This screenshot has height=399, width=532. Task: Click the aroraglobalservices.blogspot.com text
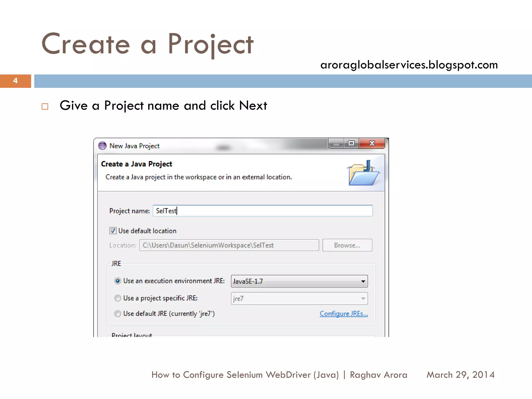coord(409,64)
